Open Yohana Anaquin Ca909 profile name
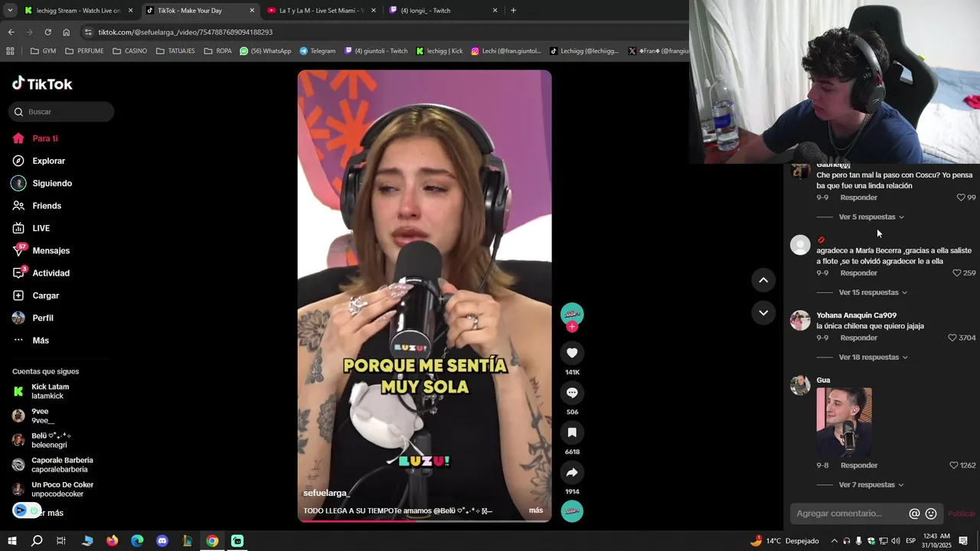980x551 pixels. [856, 315]
